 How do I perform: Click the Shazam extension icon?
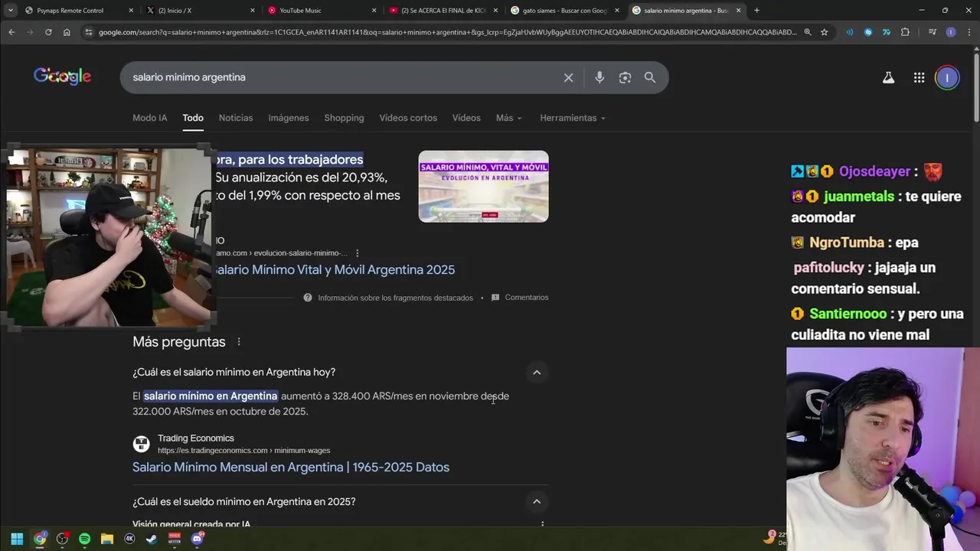(868, 32)
